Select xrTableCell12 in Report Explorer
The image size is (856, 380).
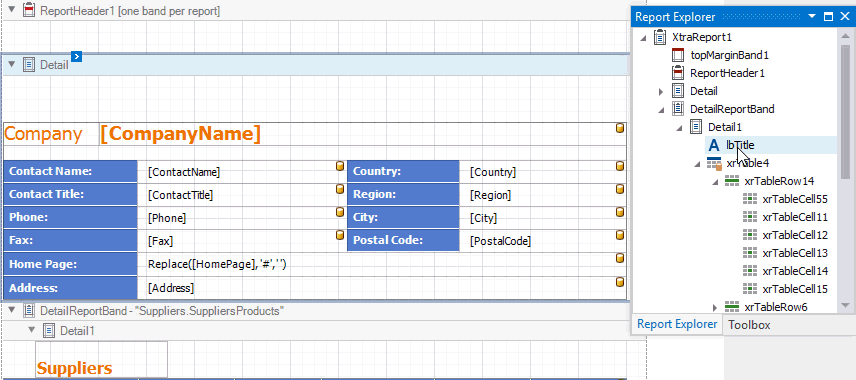795,235
